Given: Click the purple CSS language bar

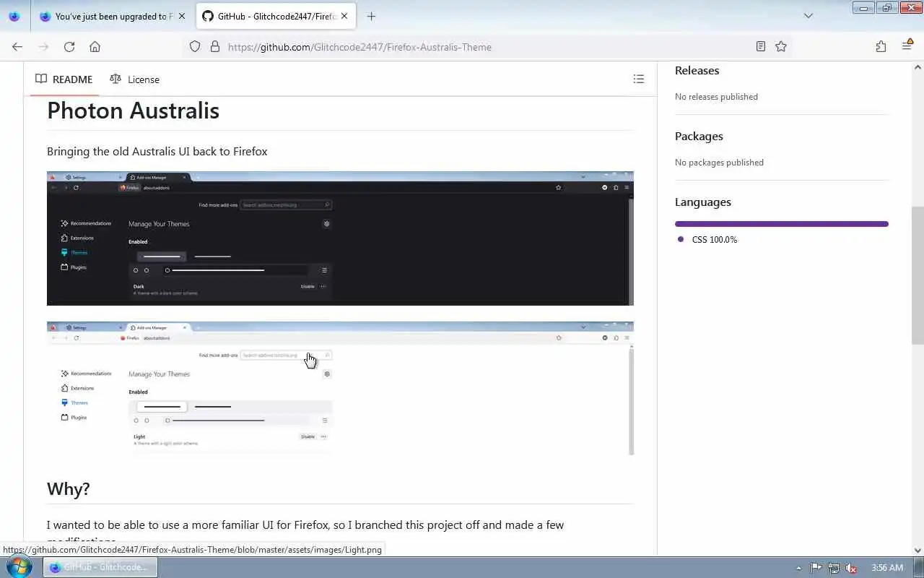Looking at the screenshot, I should point(782,224).
